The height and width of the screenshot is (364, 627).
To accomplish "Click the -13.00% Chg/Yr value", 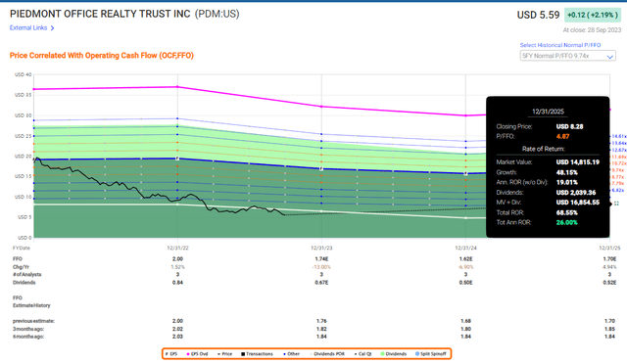I will point(321,267).
